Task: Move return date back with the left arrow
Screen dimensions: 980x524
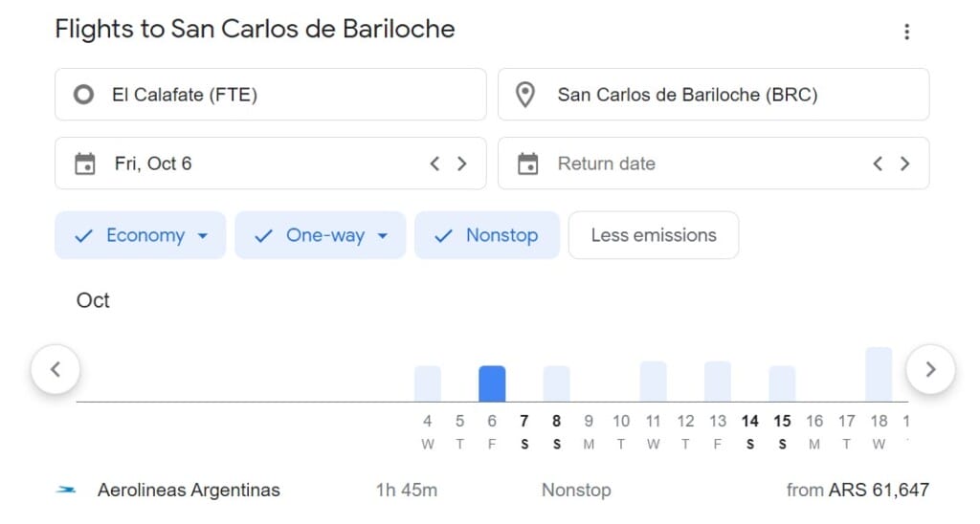Action: pos(879,164)
